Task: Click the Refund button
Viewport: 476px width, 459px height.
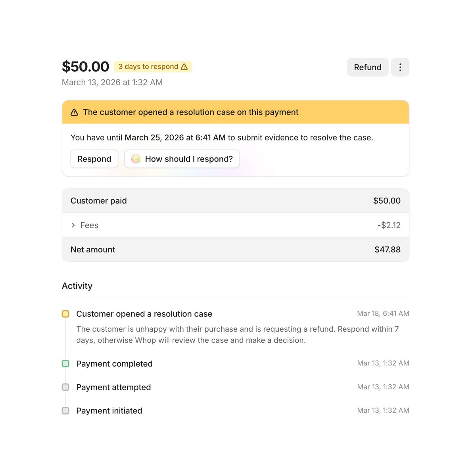Action: click(x=368, y=67)
